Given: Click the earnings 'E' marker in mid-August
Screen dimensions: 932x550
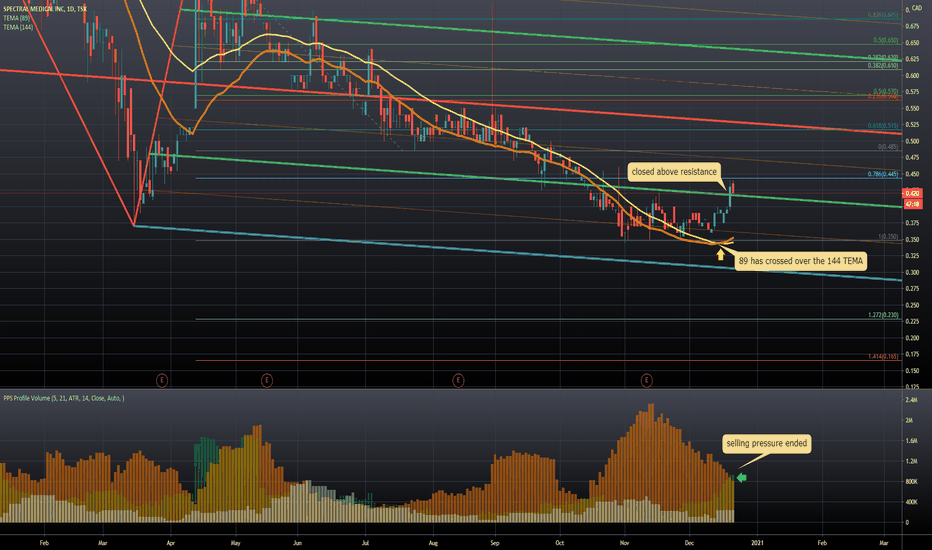Looking at the screenshot, I should coord(458,380).
